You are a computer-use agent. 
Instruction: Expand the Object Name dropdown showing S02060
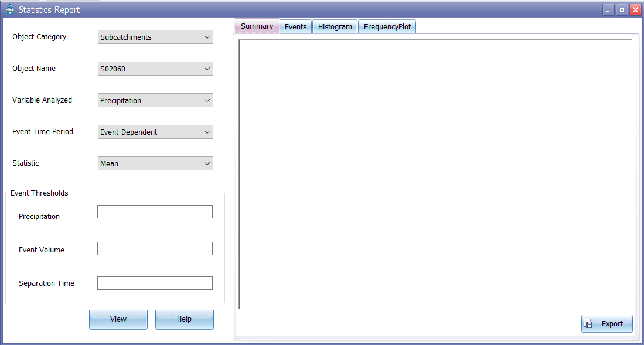[x=155, y=69]
